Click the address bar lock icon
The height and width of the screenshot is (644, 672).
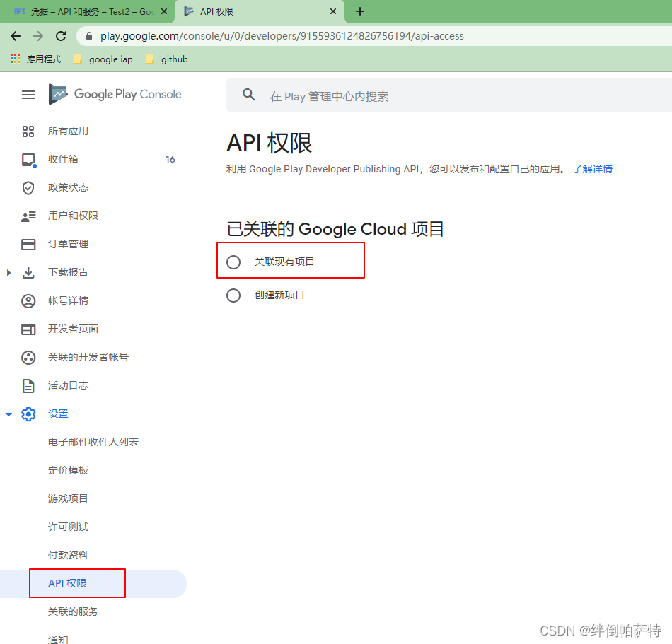coord(89,36)
